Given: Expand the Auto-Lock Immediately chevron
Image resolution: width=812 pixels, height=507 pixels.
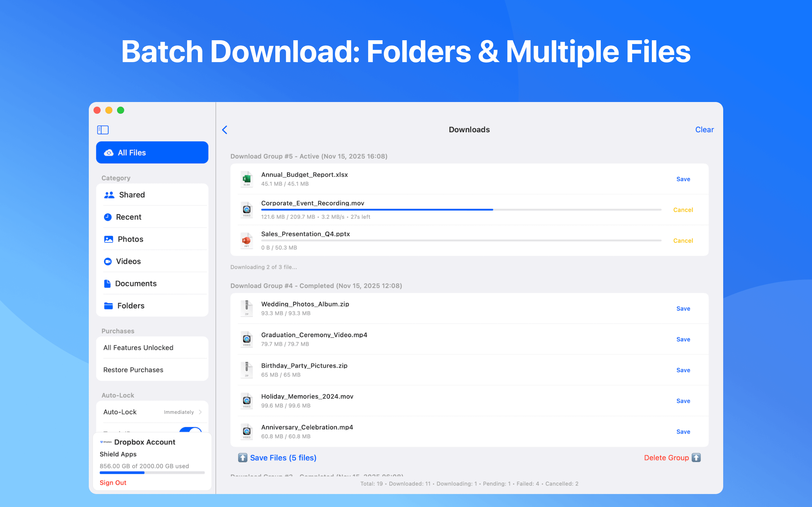Looking at the screenshot, I should click(200, 412).
